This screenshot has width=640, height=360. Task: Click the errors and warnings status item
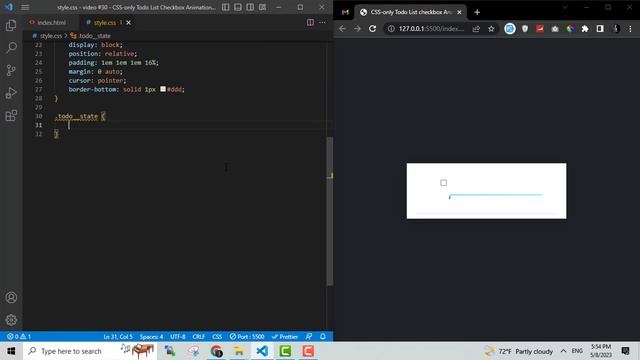coord(19,337)
